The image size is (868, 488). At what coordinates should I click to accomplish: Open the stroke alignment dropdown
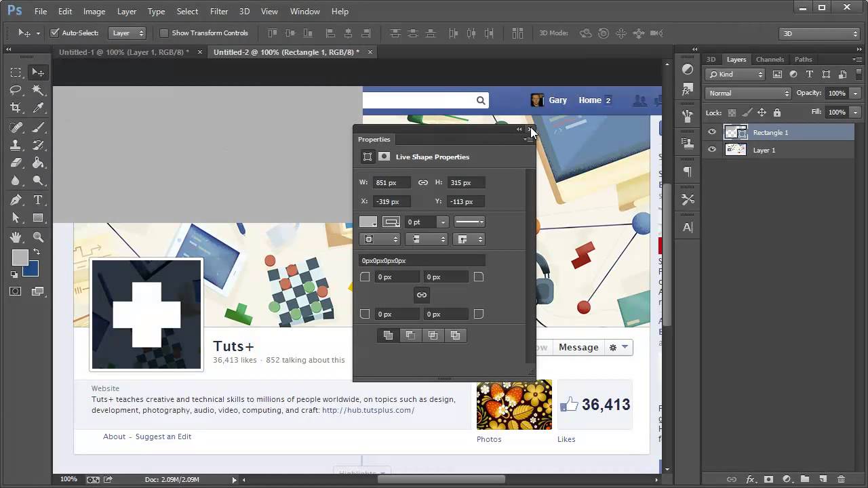(380, 239)
